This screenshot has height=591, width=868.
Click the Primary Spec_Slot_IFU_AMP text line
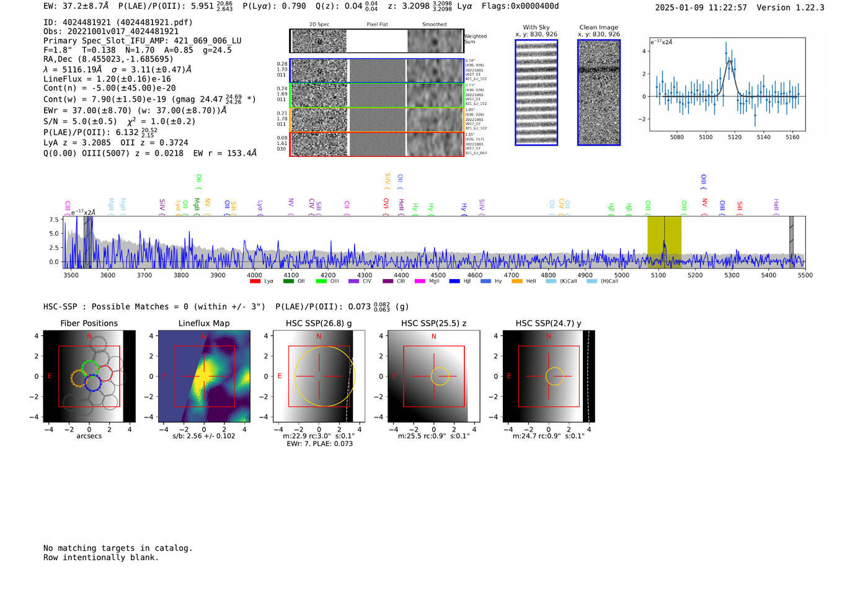tap(143, 41)
